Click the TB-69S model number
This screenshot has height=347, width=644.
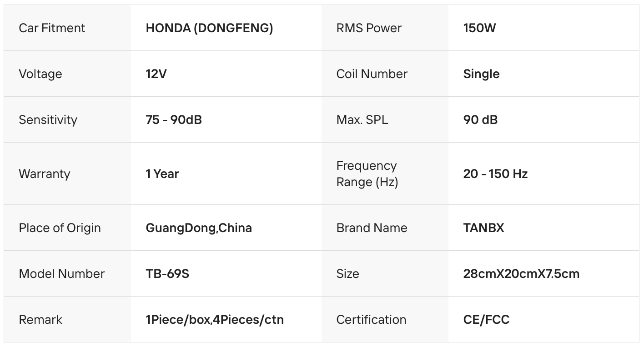167,274
